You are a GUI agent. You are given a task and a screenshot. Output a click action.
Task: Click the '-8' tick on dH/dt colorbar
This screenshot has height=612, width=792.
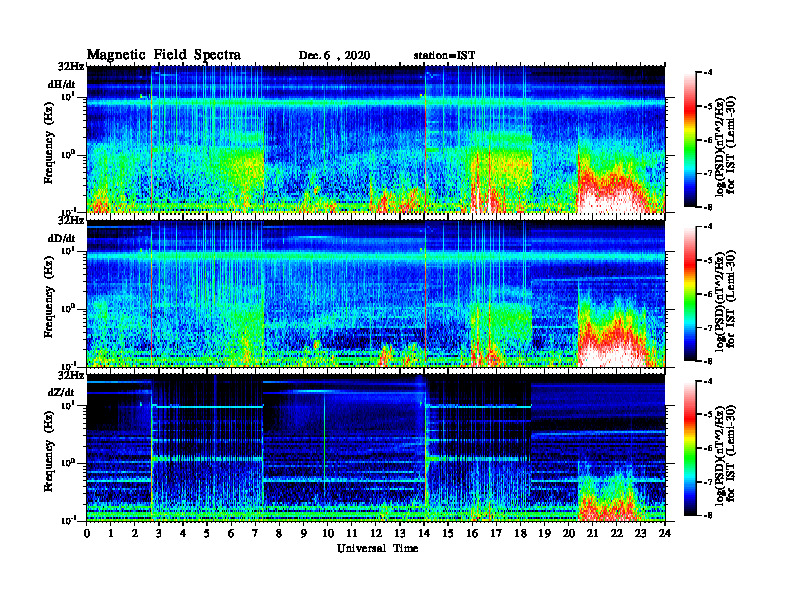click(x=709, y=207)
